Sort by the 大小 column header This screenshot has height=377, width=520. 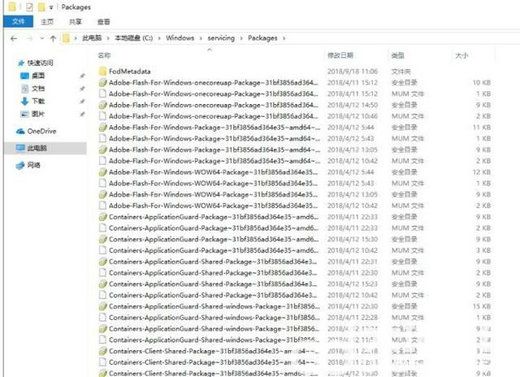462,55
